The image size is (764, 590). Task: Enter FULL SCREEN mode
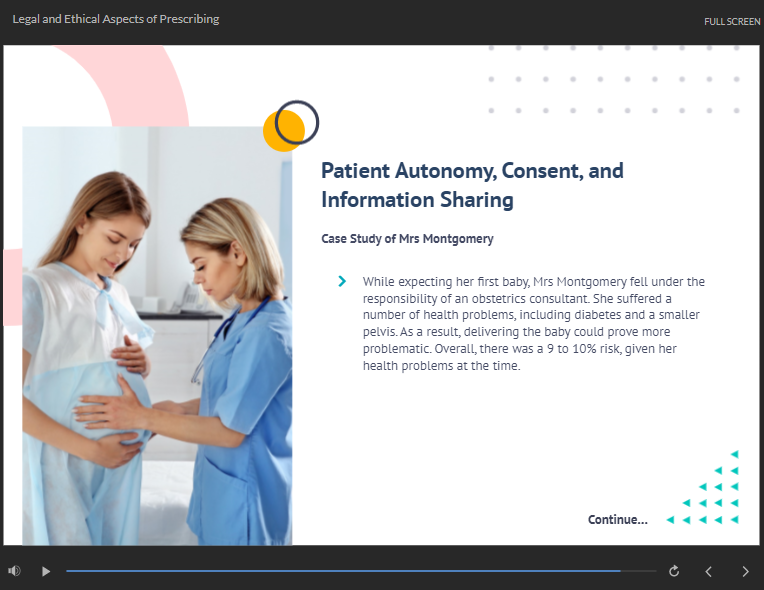pyautogui.click(x=732, y=21)
